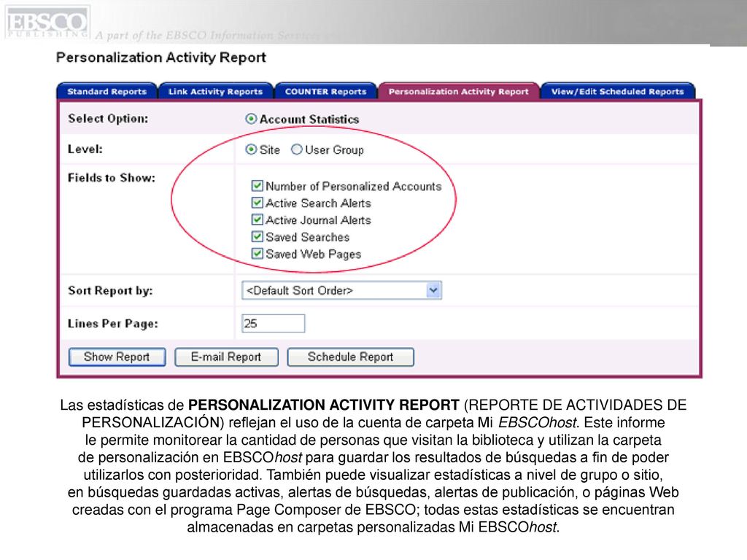Click the Select Option label
Image resolution: width=747 pixels, height=560 pixels.
click(108, 119)
